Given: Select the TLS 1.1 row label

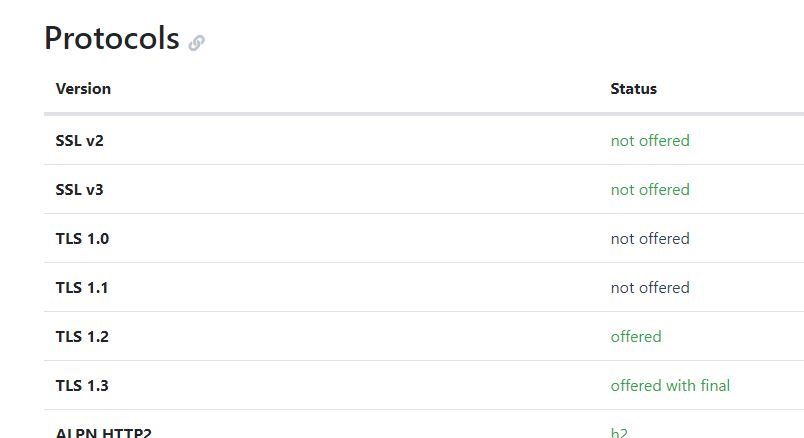Looking at the screenshot, I should 82,287.
